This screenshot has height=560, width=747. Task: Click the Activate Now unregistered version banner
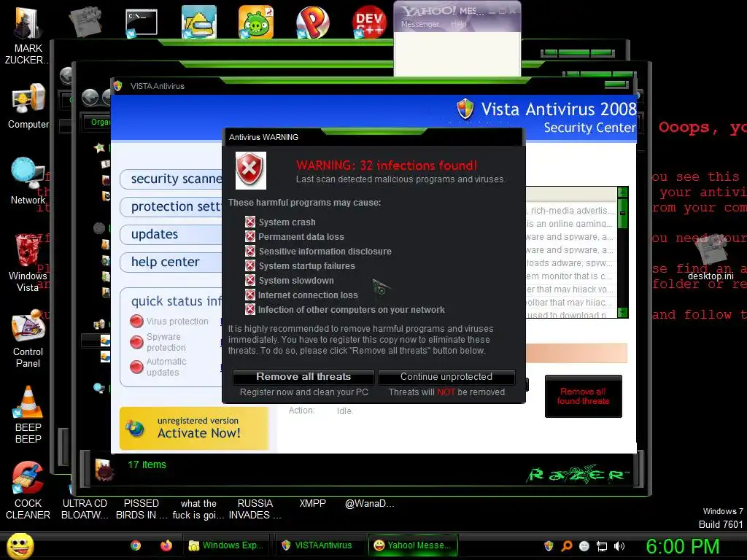pos(194,428)
